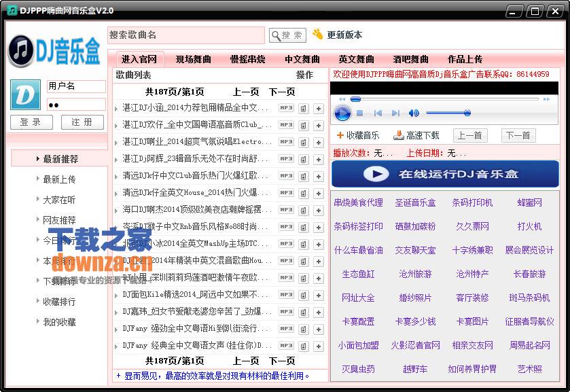Viewport: 570px width, 392px height.
Task: Add DJ嘉玮 song with plus icon
Action: (319, 312)
